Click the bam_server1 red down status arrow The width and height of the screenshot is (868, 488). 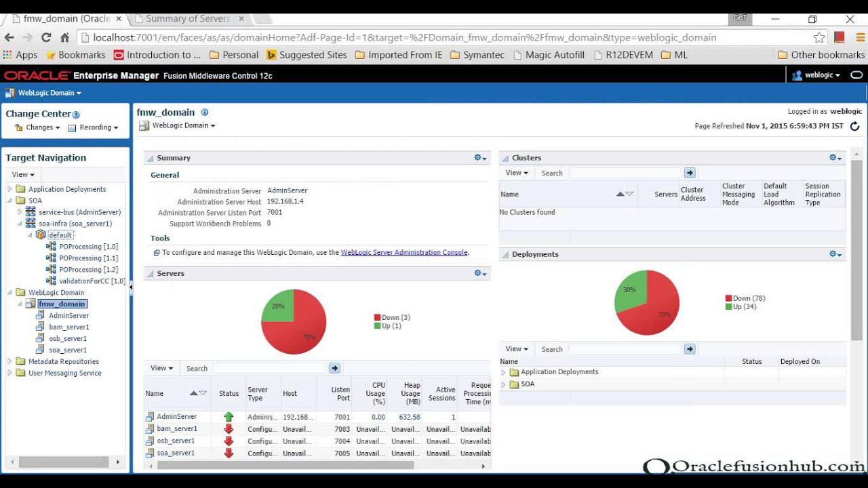click(229, 429)
